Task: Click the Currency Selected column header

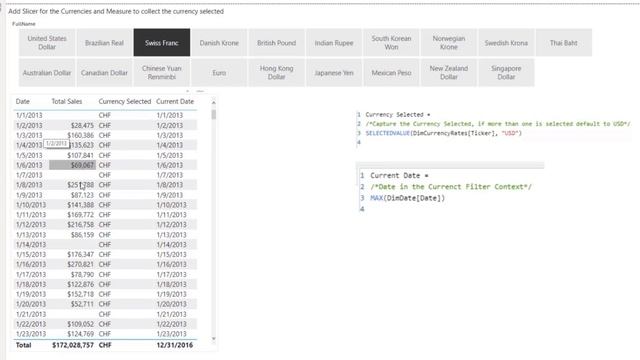Action: [124, 101]
